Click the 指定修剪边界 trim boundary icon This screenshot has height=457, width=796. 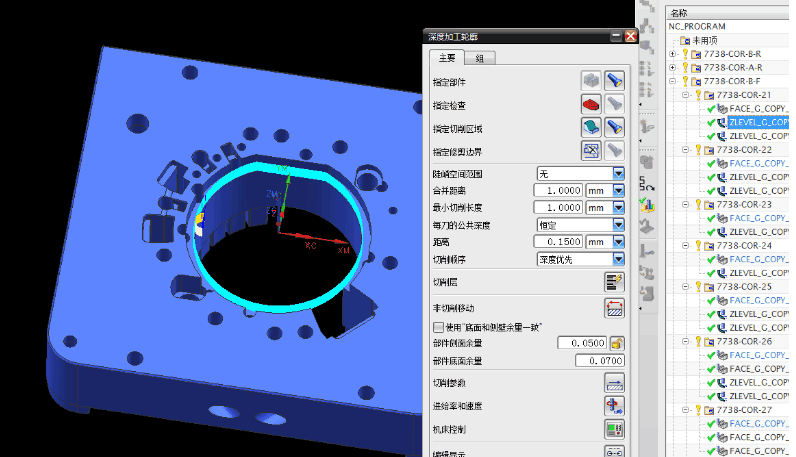click(591, 150)
